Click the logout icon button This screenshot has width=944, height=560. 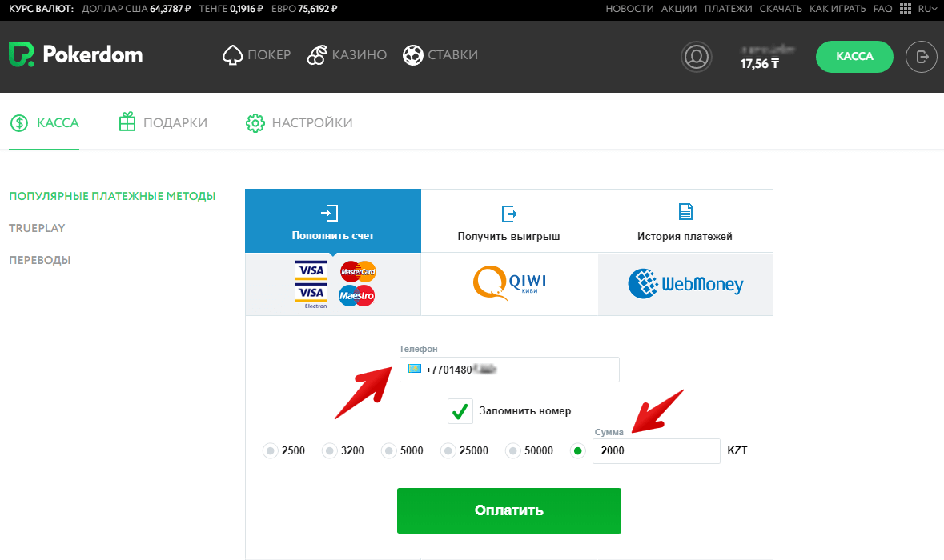pyautogui.click(x=921, y=57)
